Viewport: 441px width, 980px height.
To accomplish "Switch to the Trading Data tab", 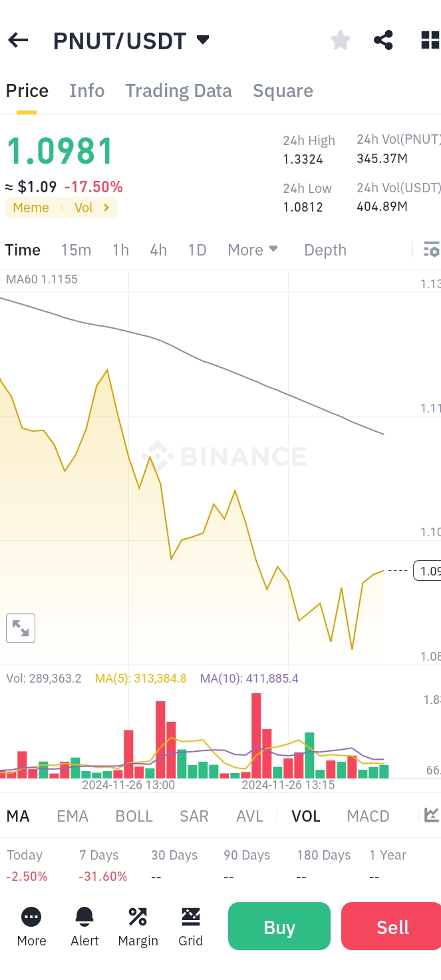I will tap(178, 90).
